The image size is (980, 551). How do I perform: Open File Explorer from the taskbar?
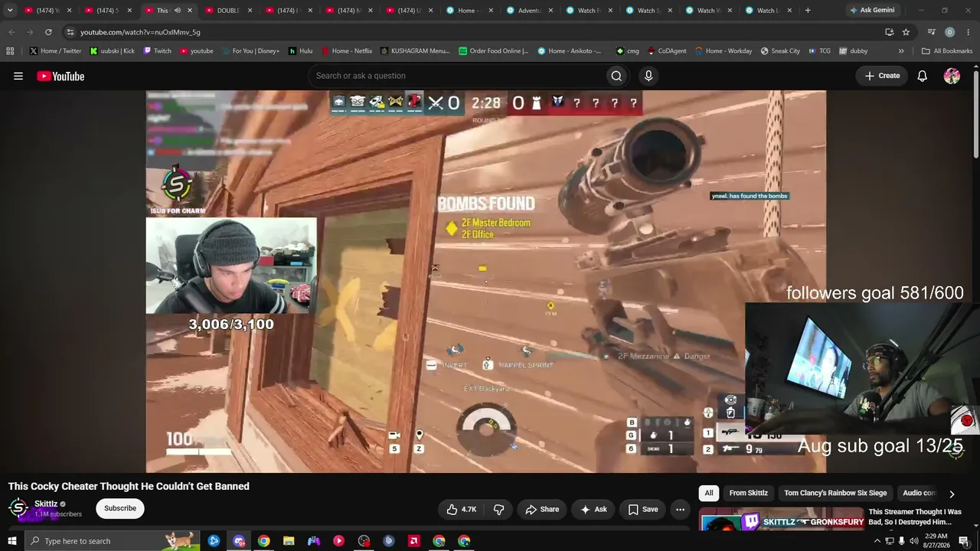pos(289,541)
